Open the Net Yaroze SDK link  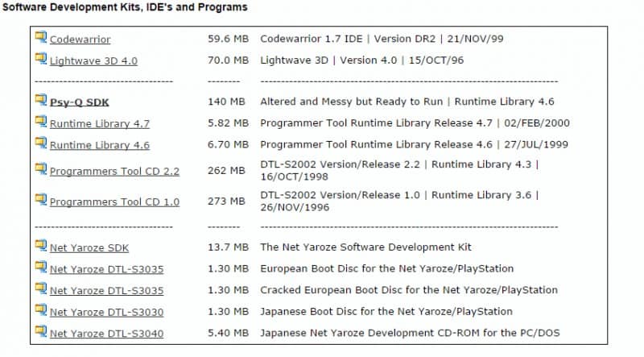(89, 248)
